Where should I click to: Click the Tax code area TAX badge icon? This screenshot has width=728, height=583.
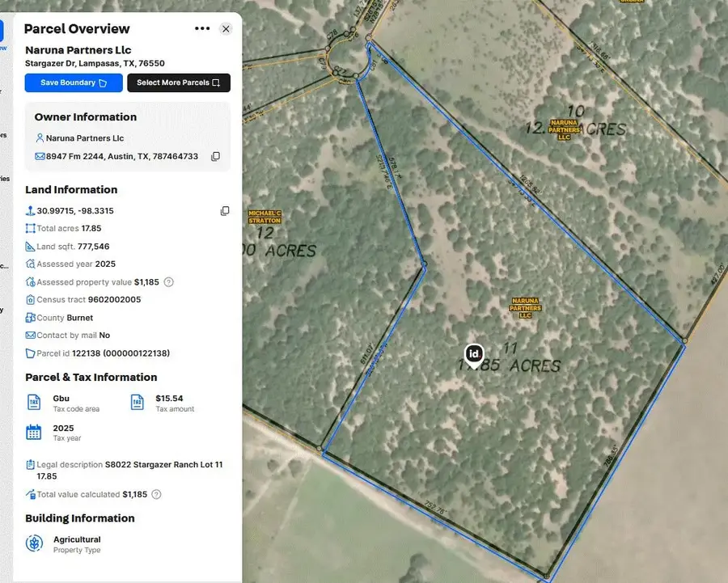33,402
